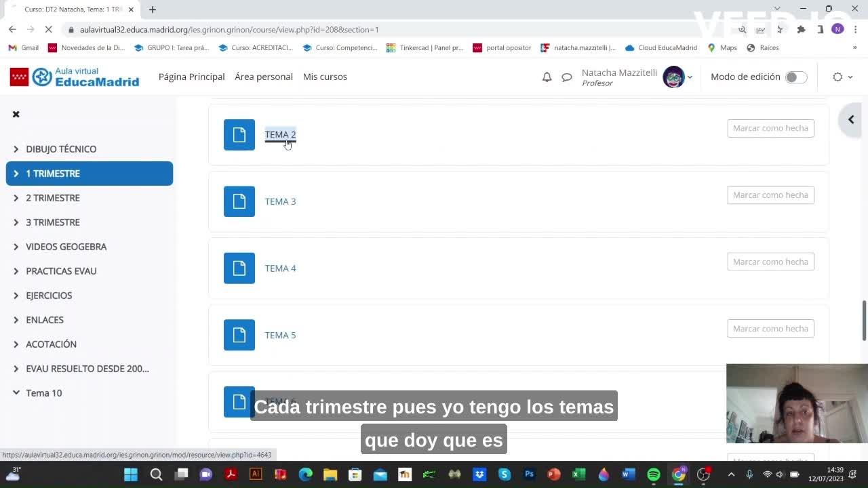Open File Explorer from the taskbar
The image size is (868, 488).
click(330, 474)
